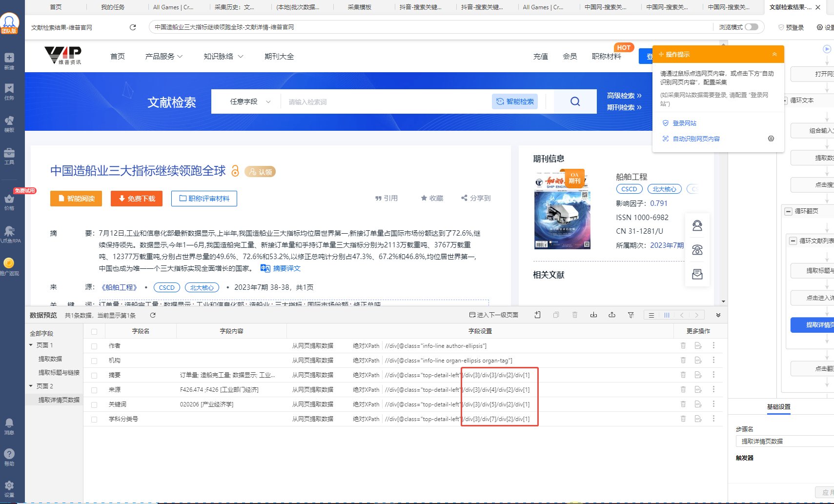Viewport: 834px width, 504px height.
Task: Click the import data download-arrow icon
Action: tap(593, 315)
